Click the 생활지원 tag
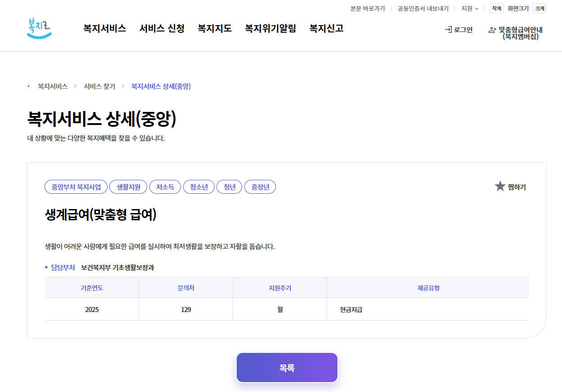 coord(128,187)
